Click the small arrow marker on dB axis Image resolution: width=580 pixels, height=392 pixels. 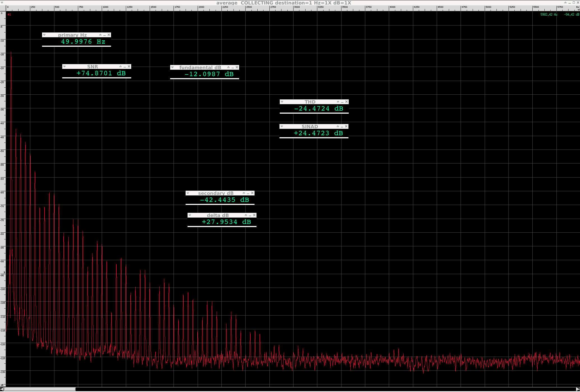[4, 272]
